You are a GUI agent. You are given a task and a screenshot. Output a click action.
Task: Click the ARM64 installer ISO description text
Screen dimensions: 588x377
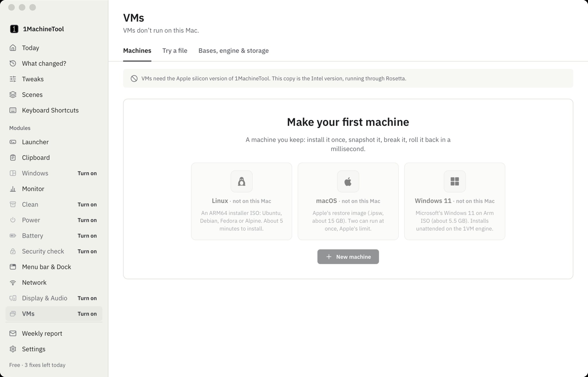(241, 221)
